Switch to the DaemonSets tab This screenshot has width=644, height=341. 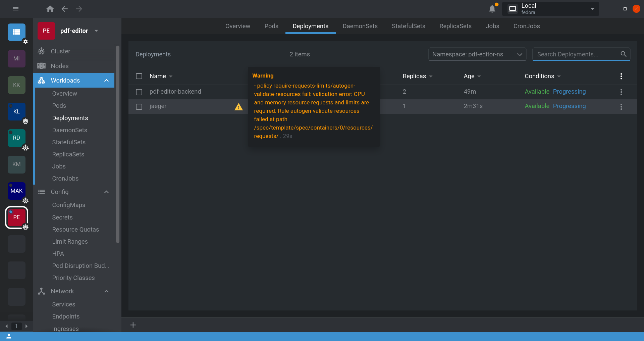pos(360,26)
